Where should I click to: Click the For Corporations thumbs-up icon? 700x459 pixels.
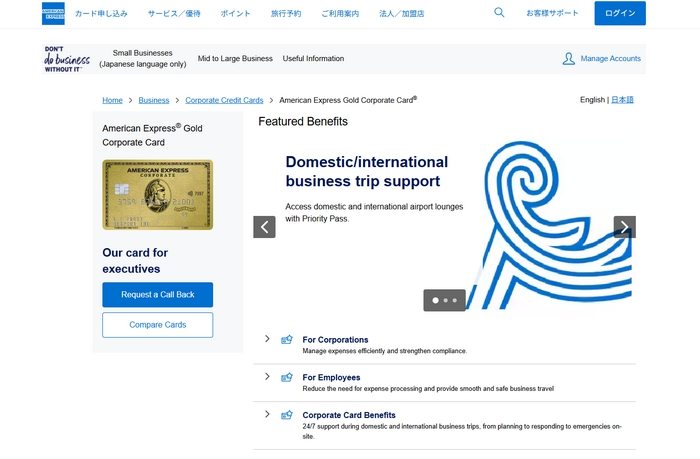287,340
